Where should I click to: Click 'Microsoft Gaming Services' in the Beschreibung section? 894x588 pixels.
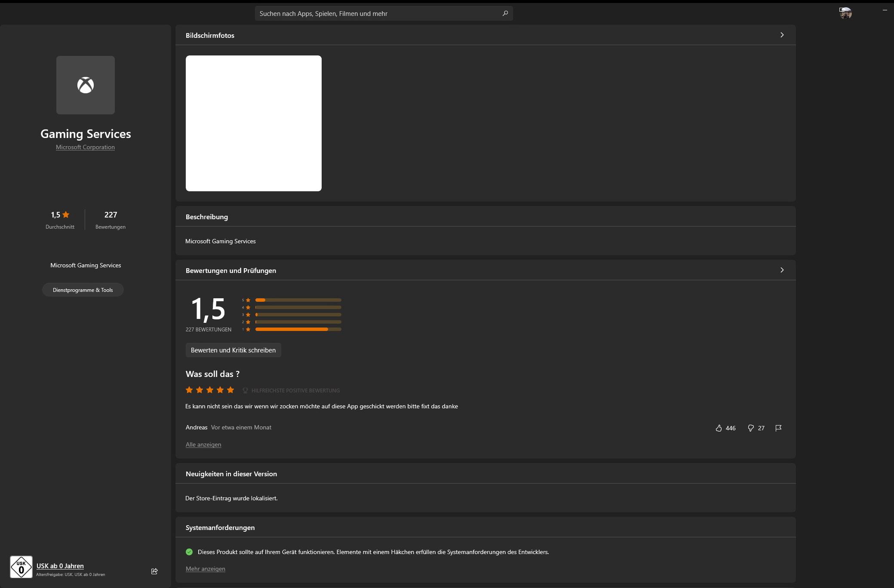[x=221, y=241]
